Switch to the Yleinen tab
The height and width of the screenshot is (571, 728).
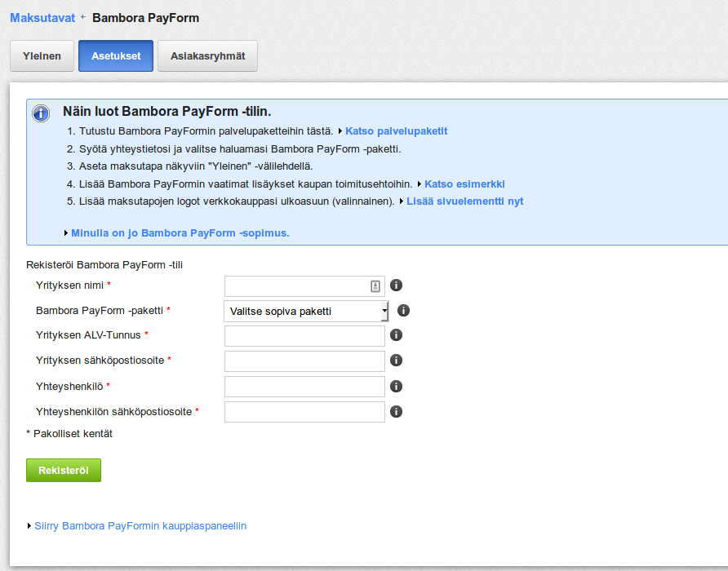tap(42, 55)
